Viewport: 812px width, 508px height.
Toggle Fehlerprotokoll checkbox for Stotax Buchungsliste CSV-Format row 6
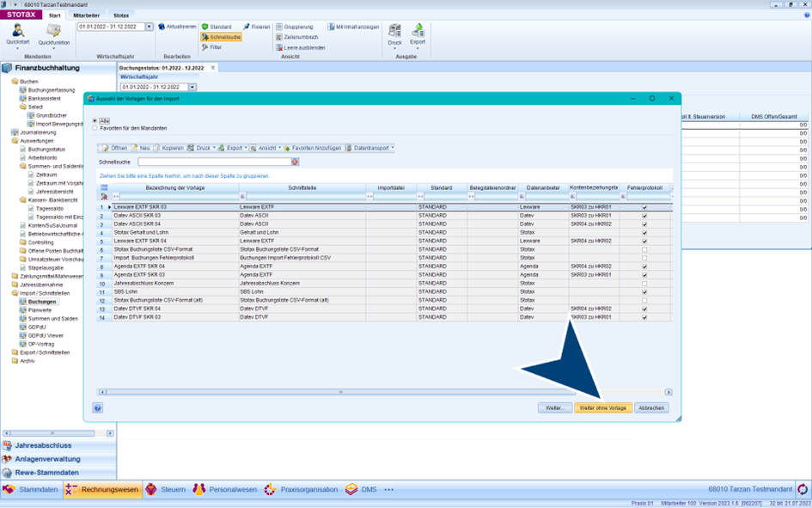(644, 249)
